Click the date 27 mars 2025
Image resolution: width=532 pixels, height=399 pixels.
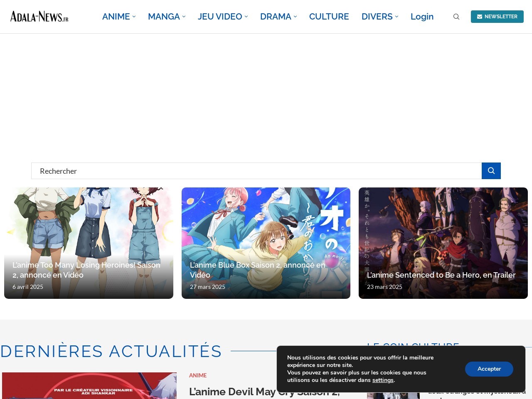[207, 287]
